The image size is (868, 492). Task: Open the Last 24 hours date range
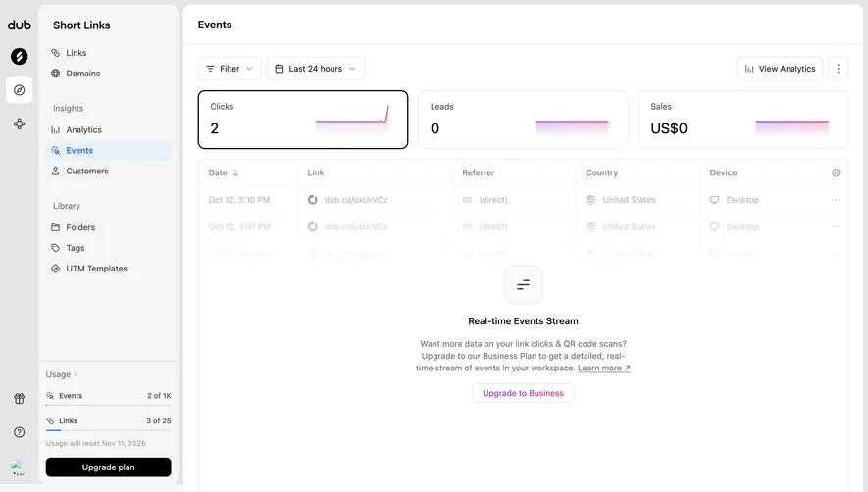click(316, 69)
